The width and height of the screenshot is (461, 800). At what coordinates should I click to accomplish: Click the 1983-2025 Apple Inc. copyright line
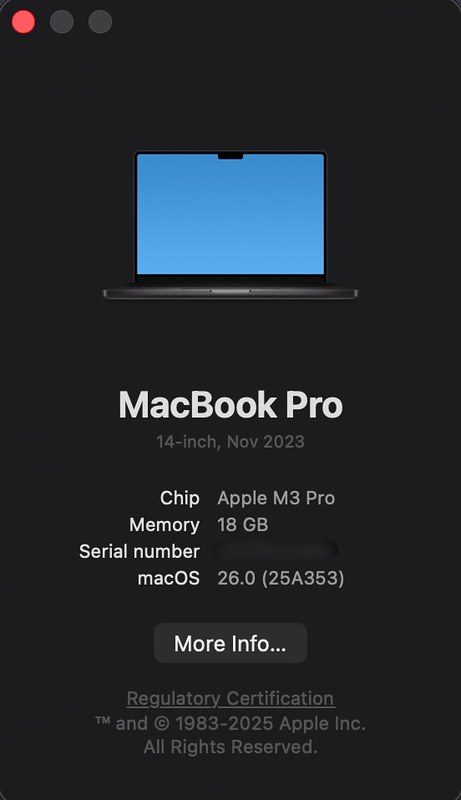point(230,723)
